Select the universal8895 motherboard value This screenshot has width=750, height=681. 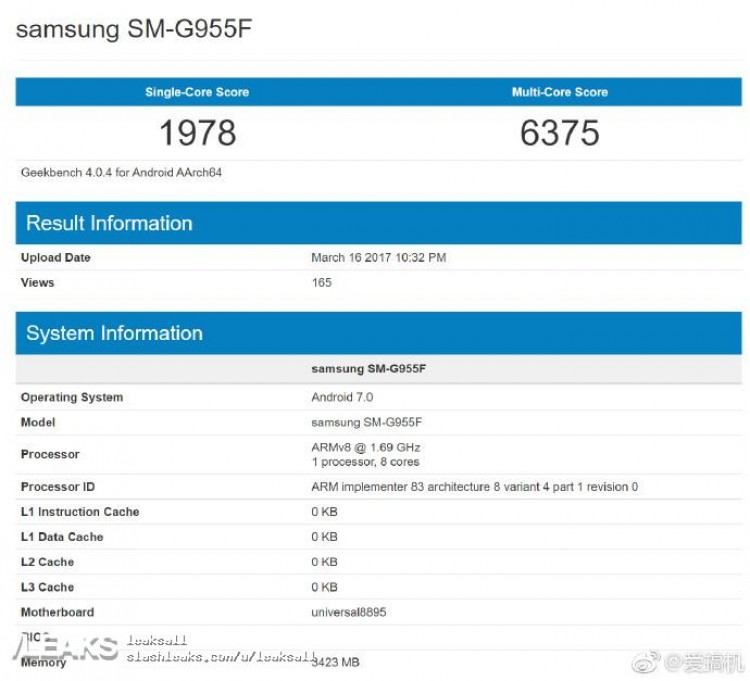tap(349, 612)
